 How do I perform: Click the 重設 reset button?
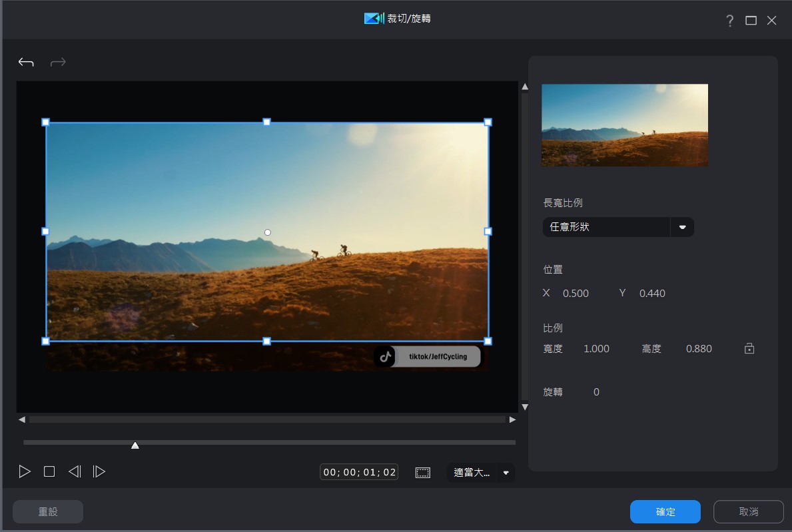click(x=48, y=512)
